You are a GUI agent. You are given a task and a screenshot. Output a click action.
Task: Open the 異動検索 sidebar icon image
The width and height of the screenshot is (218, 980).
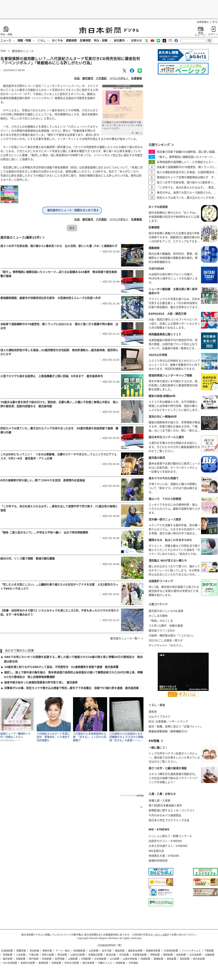coord(209,254)
